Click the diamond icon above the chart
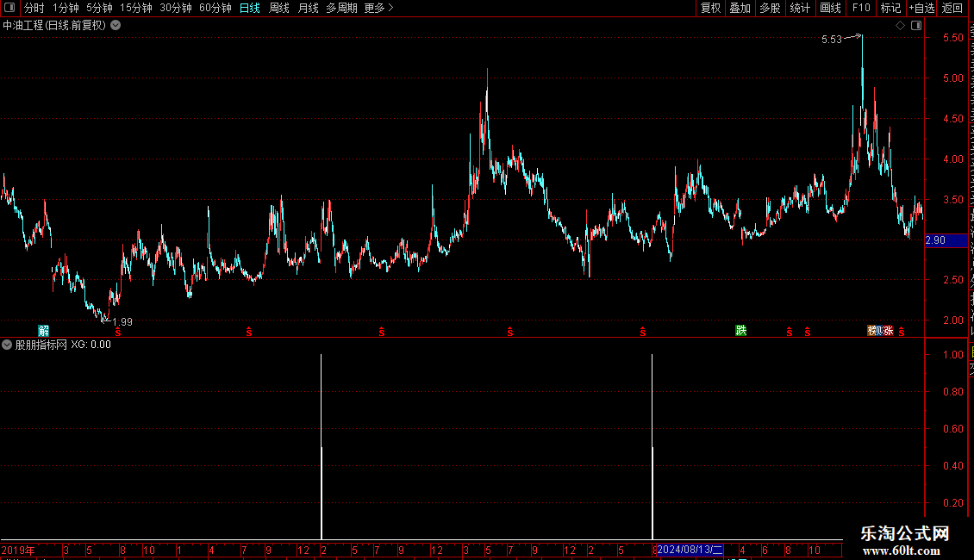This screenshot has width=974, height=560. click(x=900, y=26)
